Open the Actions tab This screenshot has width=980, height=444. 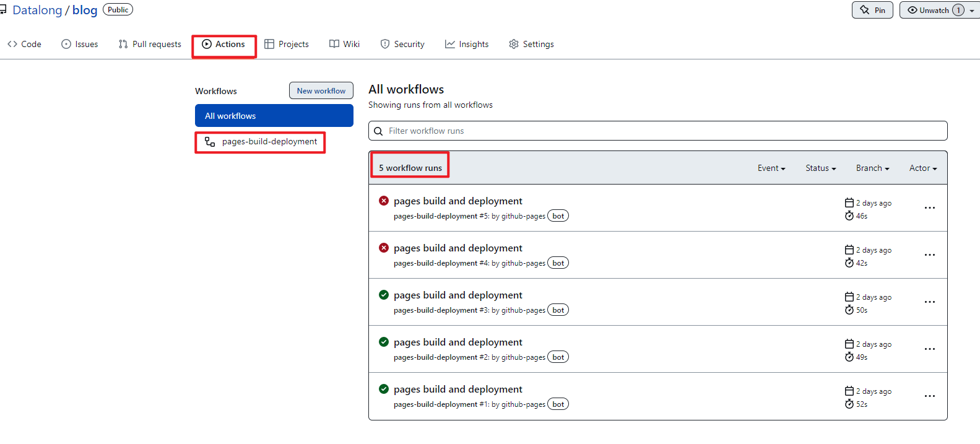click(x=223, y=45)
